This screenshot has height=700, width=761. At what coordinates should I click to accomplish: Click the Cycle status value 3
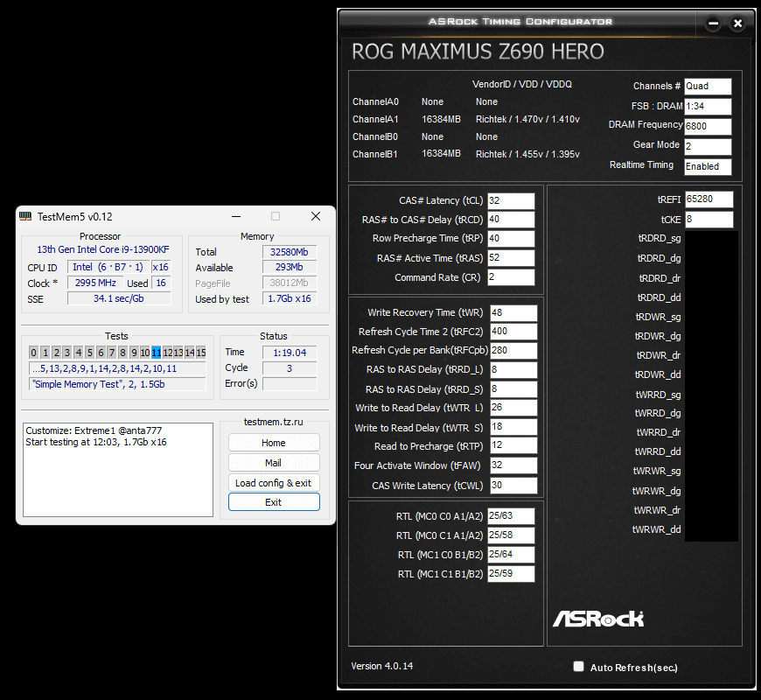click(290, 368)
